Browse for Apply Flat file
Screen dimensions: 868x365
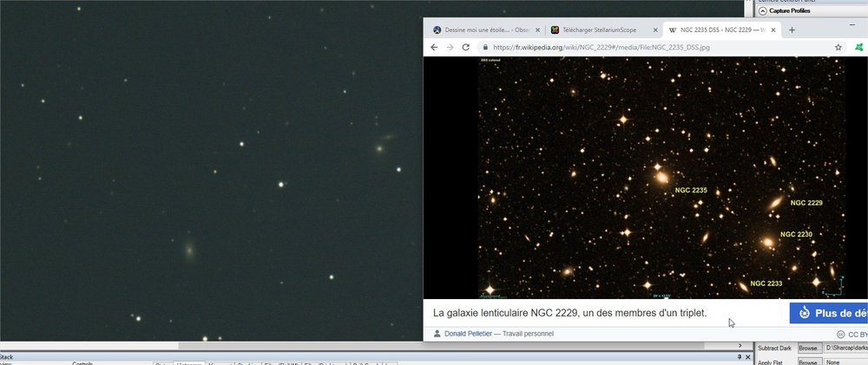[x=809, y=362]
